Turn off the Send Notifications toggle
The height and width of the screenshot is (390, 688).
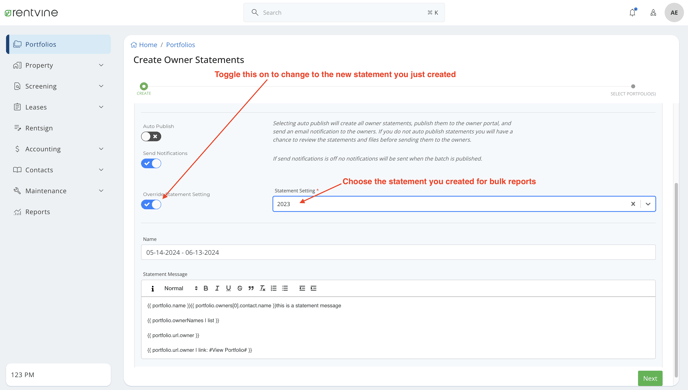151,164
